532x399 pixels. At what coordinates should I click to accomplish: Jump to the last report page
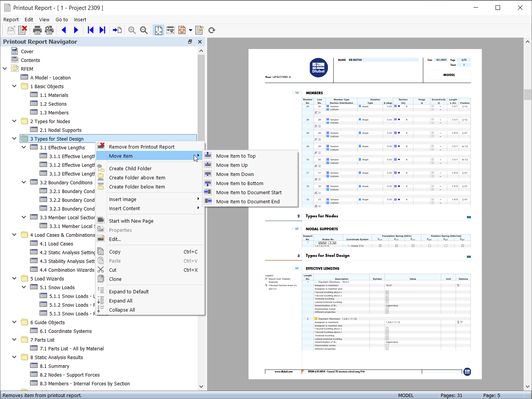tap(102, 30)
